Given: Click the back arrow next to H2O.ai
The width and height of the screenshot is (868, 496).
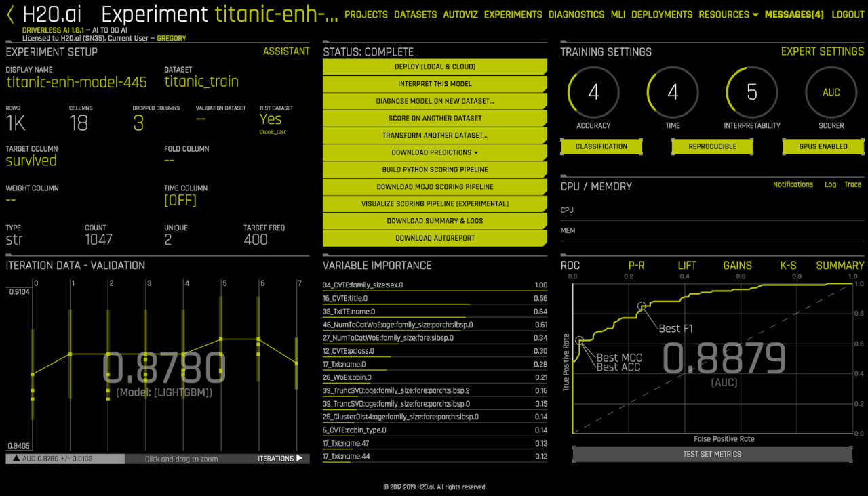Looking at the screenshot, I should tap(10, 15).
